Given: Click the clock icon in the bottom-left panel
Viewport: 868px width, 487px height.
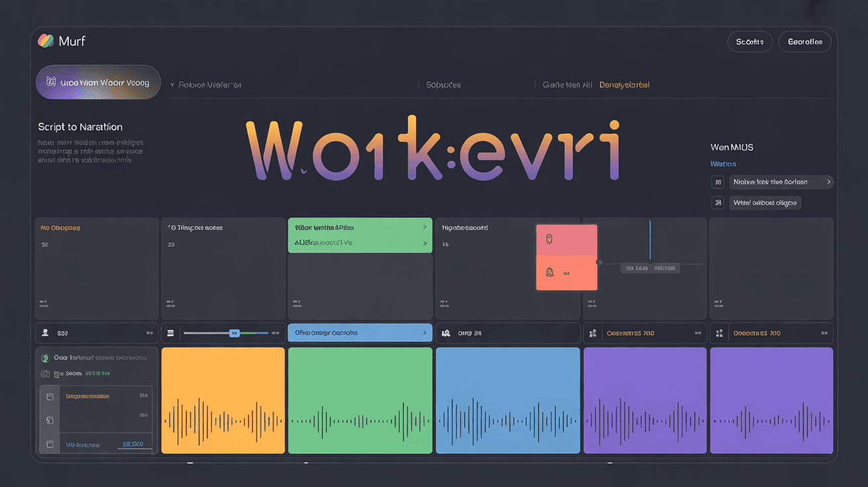Looking at the screenshot, I should 45,374.
